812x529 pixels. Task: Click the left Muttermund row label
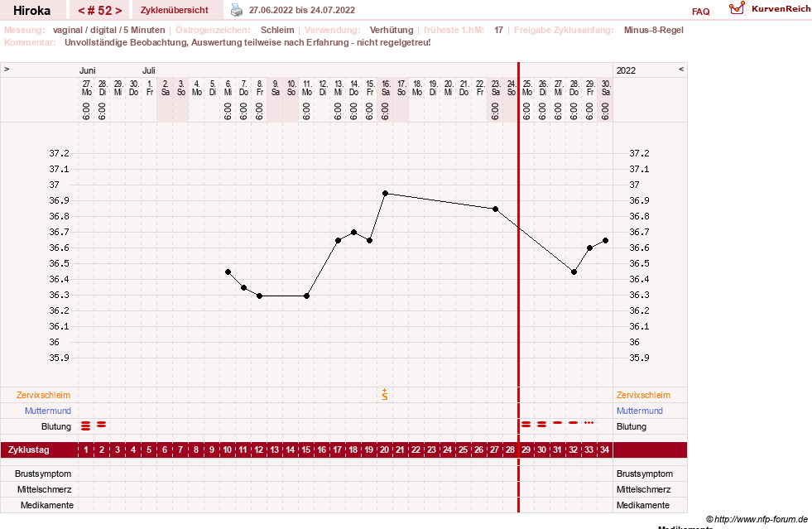[48, 411]
